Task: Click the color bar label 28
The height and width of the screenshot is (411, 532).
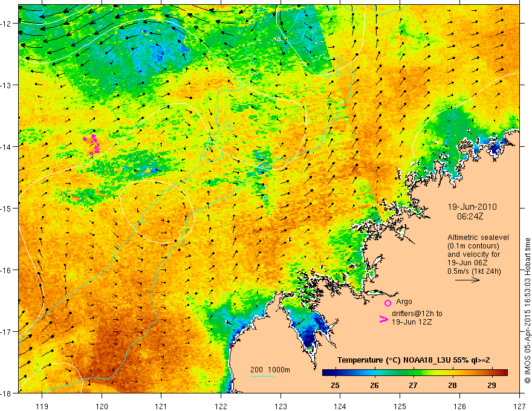Action: pyautogui.click(x=452, y=385)
